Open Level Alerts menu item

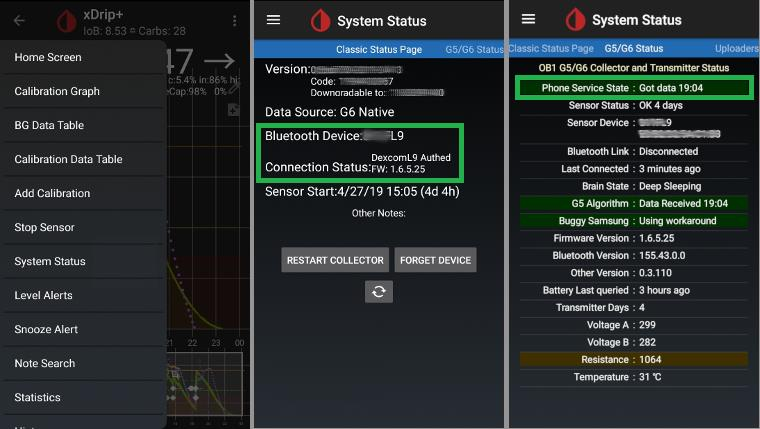click(83, 295)
